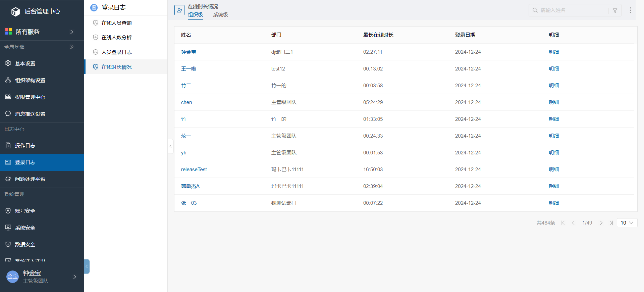Click the 登录日志 sidebar icon
The height and width of the screenshot is (292, 644).
point(8,162)
